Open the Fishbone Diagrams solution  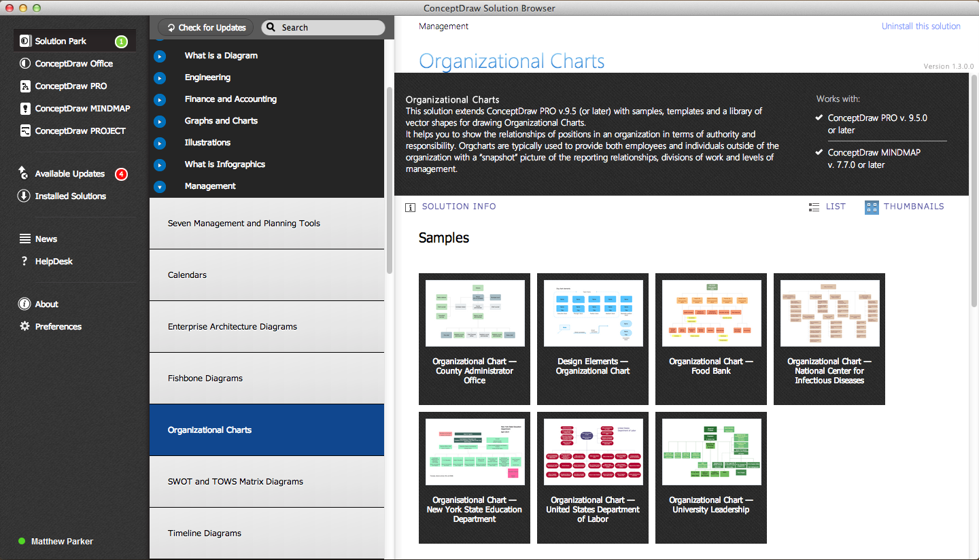tap(267, 379)
